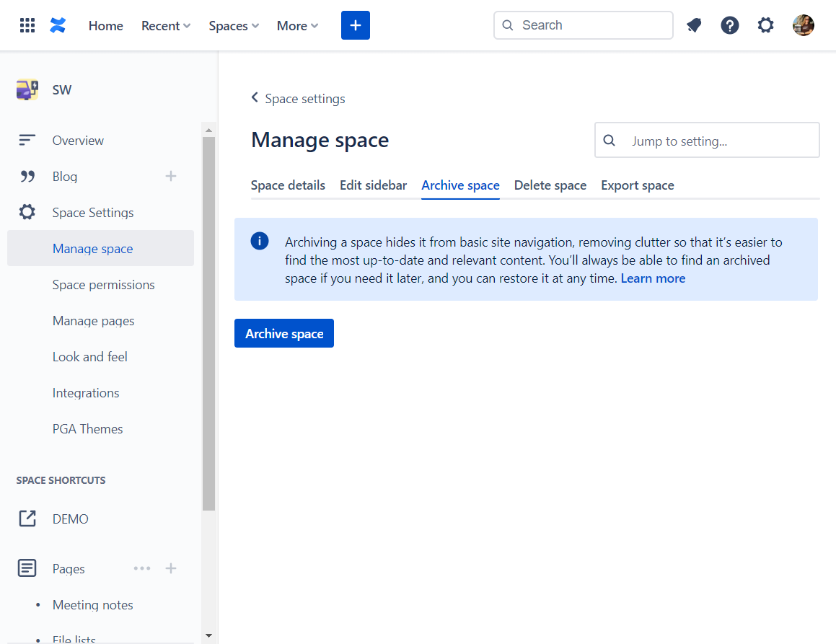This screenshot has width=836, height=644.
Task: Open the Delete space tab
Action: click(550, 185)
